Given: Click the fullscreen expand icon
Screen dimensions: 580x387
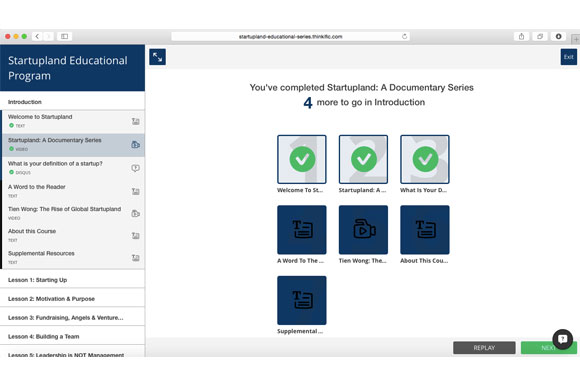Looking at the screenshot, I should [157, 57].
